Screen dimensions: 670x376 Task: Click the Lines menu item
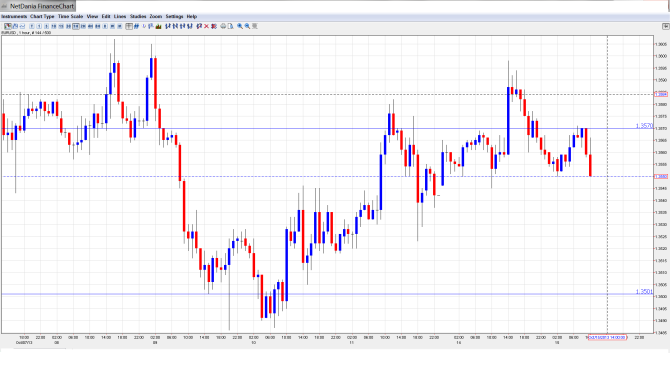coord(120,16)
